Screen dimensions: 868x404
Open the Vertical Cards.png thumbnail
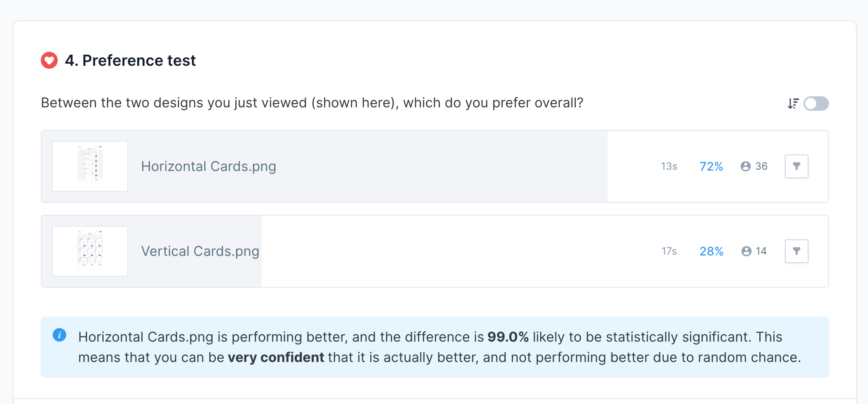pos(90,251)
